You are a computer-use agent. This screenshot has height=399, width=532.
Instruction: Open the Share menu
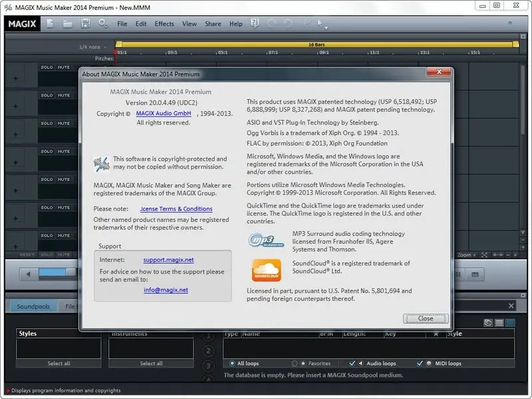pos(213,24)
